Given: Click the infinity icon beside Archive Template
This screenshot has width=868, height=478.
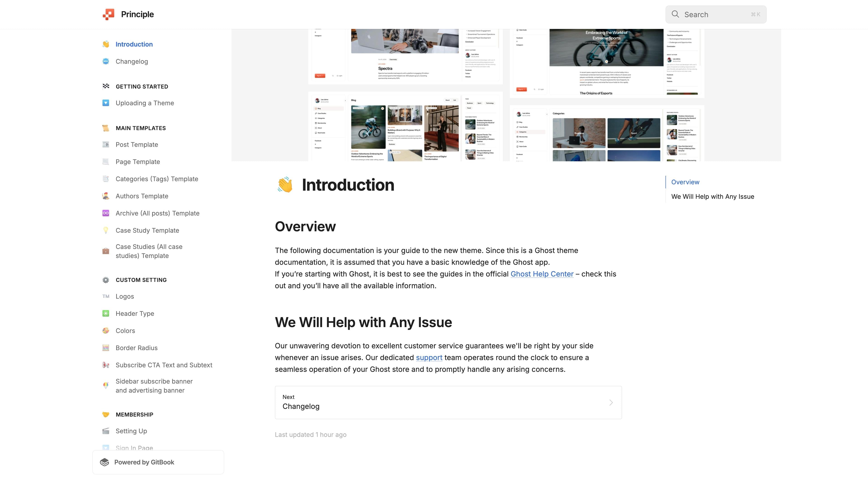Looking at the screenshot, I should (x=106, y=213).
